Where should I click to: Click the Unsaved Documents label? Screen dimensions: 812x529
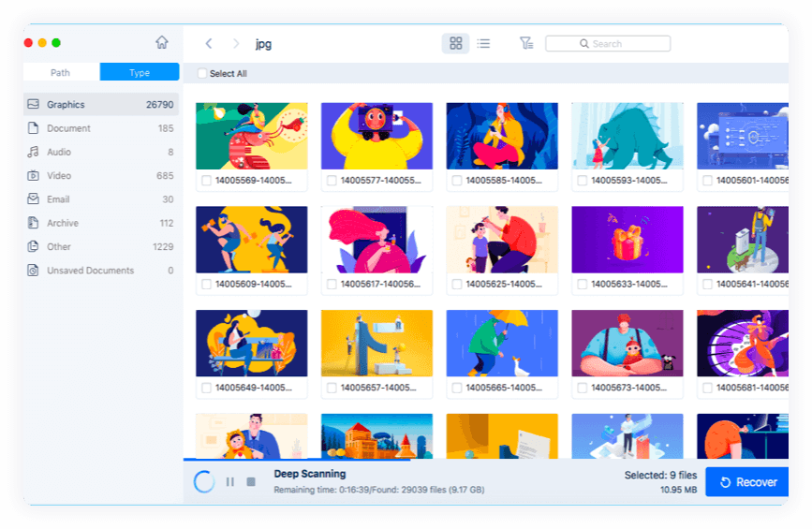point(91,271)
